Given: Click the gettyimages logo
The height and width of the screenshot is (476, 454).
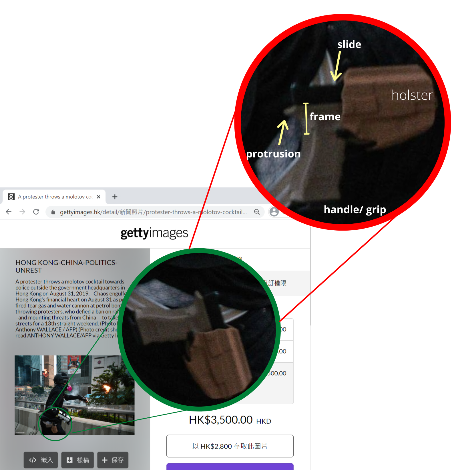Looking at the screenshot, I should 154,233.
